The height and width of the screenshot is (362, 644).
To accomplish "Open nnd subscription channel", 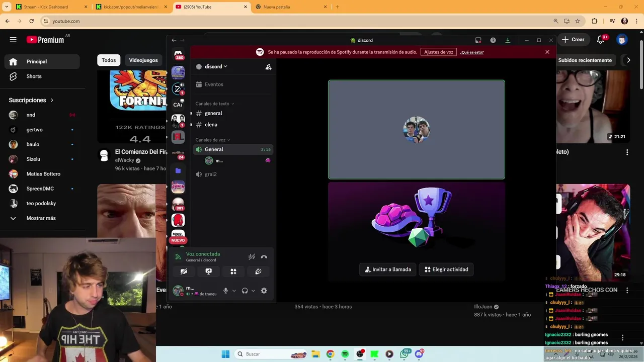I will click(42, 115).
